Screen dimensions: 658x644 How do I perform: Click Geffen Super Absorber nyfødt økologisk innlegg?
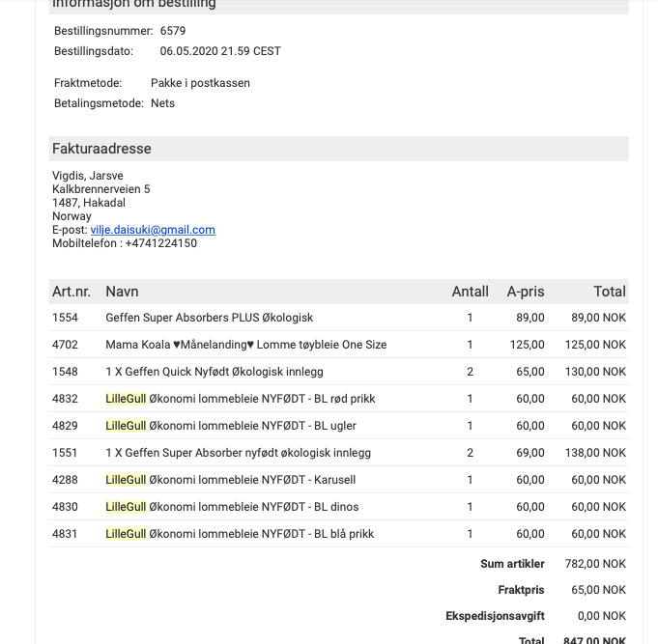[x=239, y=453]
